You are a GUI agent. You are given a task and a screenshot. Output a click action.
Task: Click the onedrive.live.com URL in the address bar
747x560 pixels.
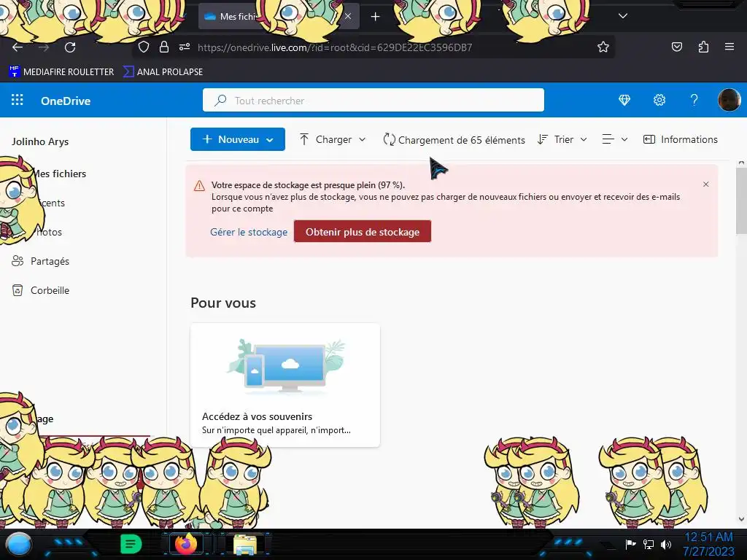pyautogui.click(x=334, y=47)
